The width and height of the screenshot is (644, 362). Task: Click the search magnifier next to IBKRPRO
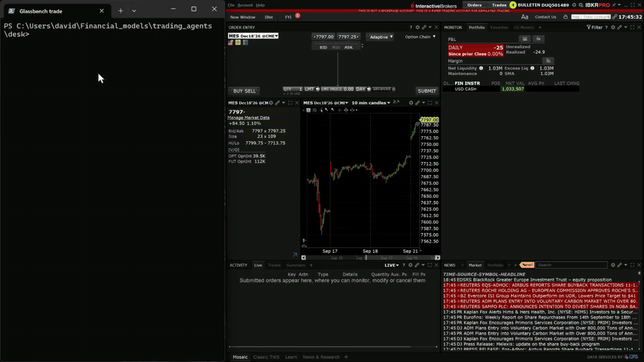click(x=581, y=5)
